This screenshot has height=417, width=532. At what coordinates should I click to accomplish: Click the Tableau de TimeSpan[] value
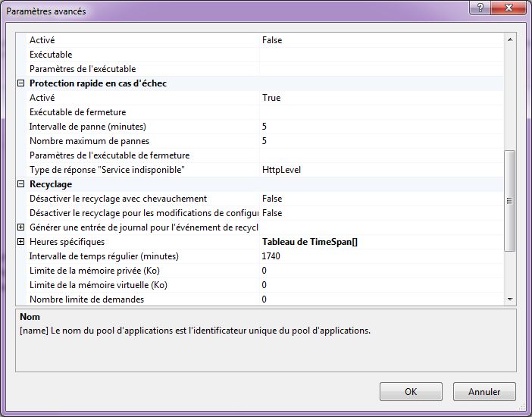tap(310, 242)
